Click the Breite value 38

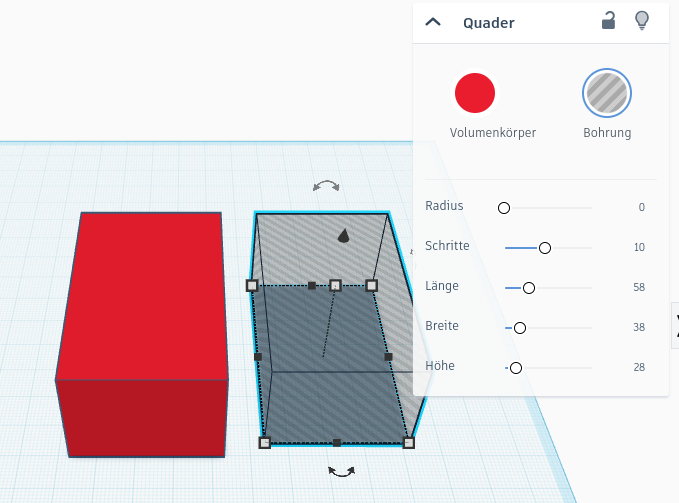(639, 327)
